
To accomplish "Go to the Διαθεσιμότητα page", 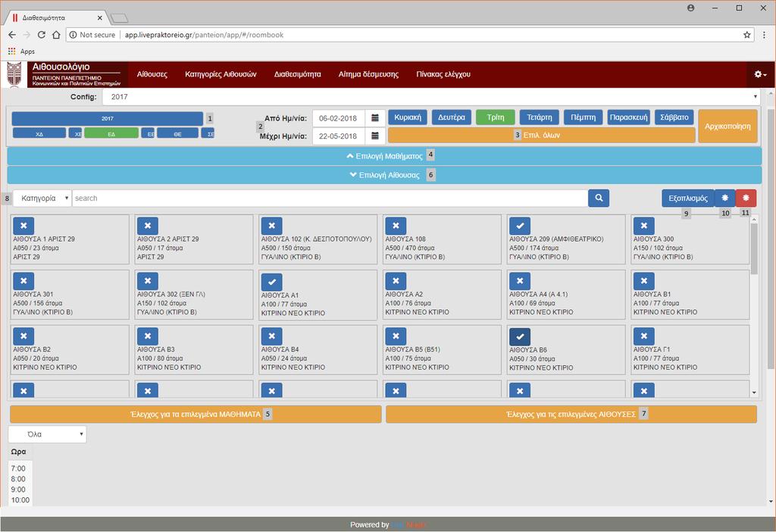I will click(297, 74).
